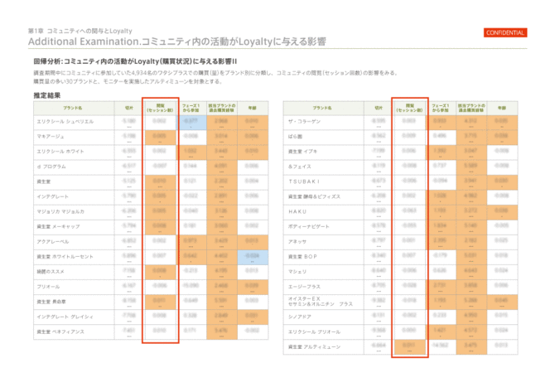Viewport: 555px width, 392px height.
Task: Click the orange session cell in マキアージュ row
Action: [x=160, y=138]
